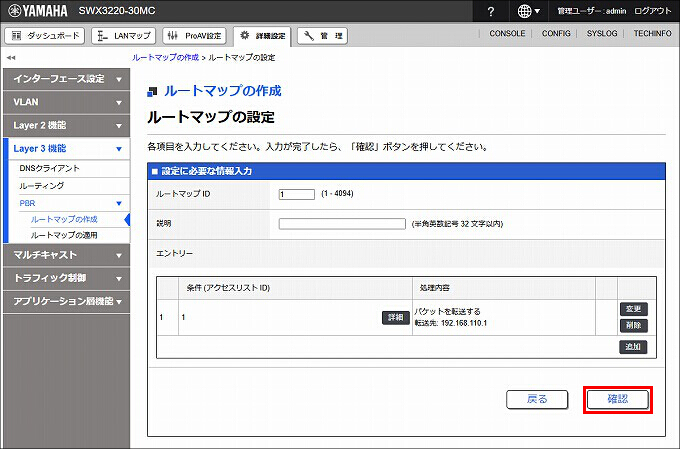Click the ルートマップの作成 page heading
This screenshot has width=680, height=449.
pyautogui.click(x=222, y=91)
